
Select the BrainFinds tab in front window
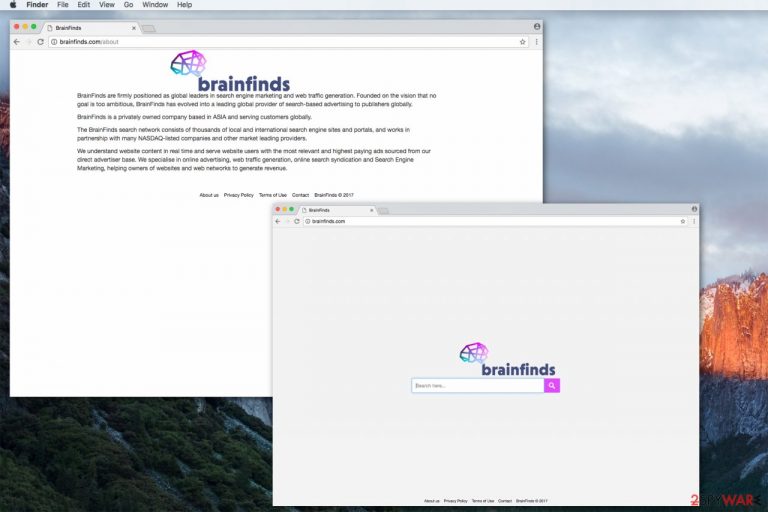pos(337,210)
